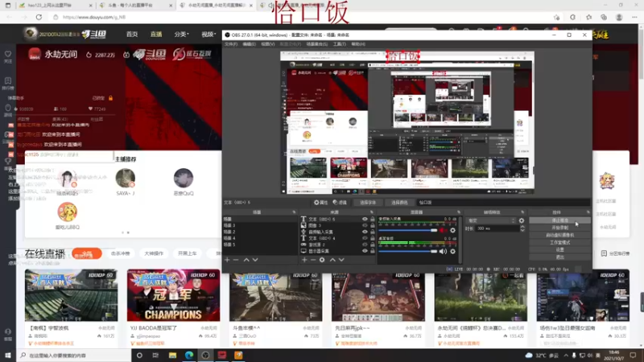Screen dimensions: 644x362
Task: Open the 视图(V) menu in OBS
Action: (x=268, y=44)
